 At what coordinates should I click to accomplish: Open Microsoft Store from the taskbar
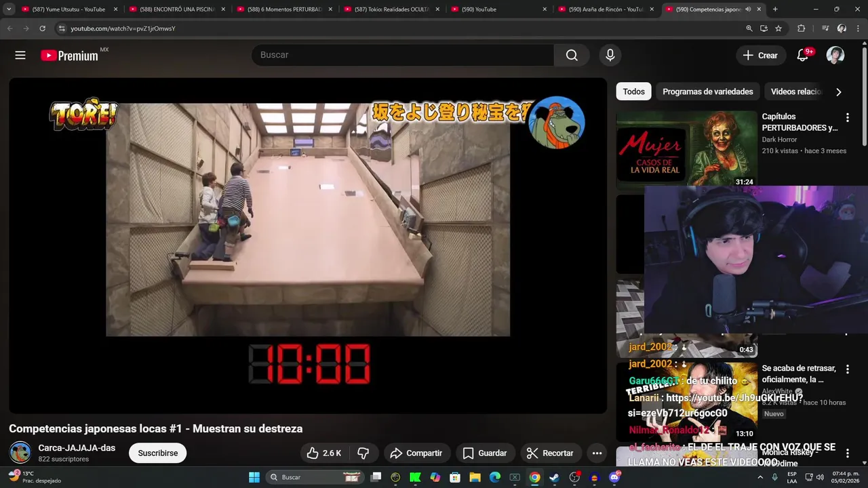click(x=455, y=477)
